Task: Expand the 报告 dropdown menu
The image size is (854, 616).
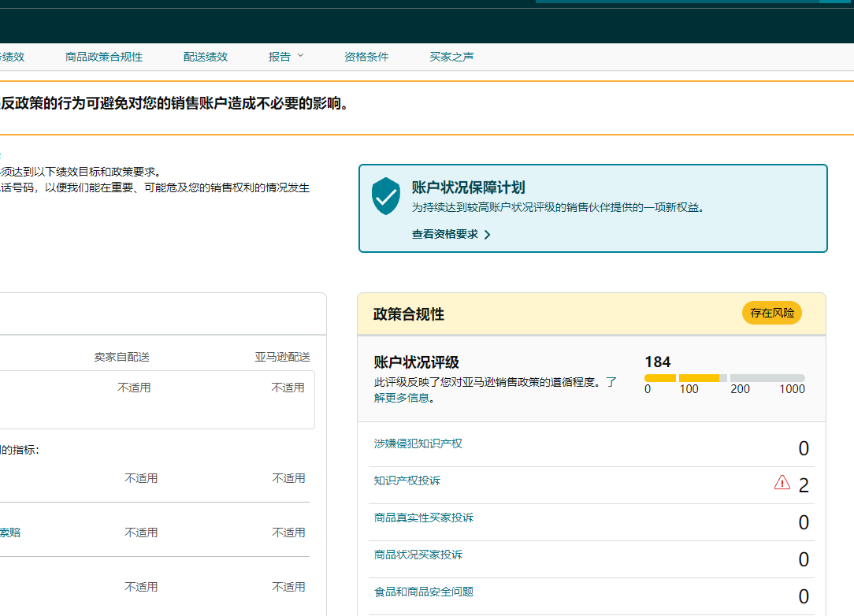Action: [285, 57]
